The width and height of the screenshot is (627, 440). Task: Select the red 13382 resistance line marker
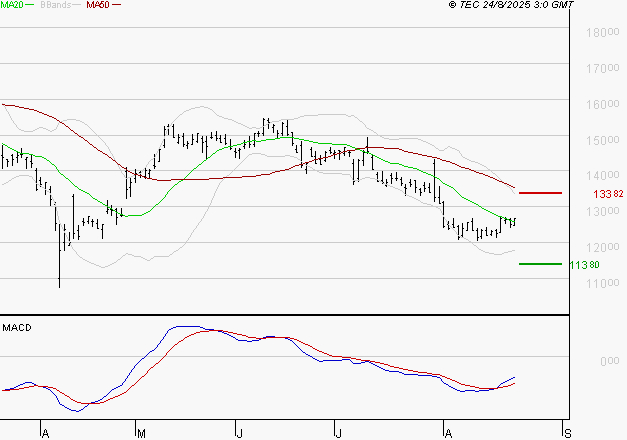pyautogui.click(x=541, y=193)
